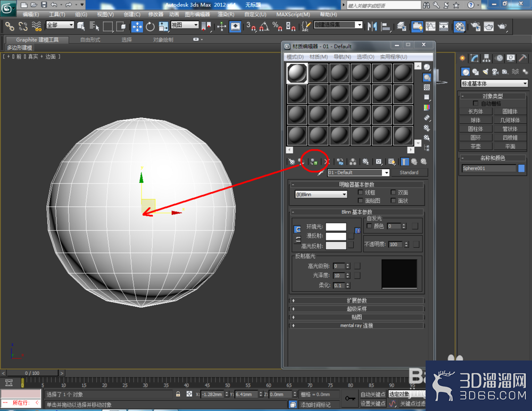Open 标准基本体 category dropdown
The width and height of the screenshot is (532, 411).
[x=494, y=83]
